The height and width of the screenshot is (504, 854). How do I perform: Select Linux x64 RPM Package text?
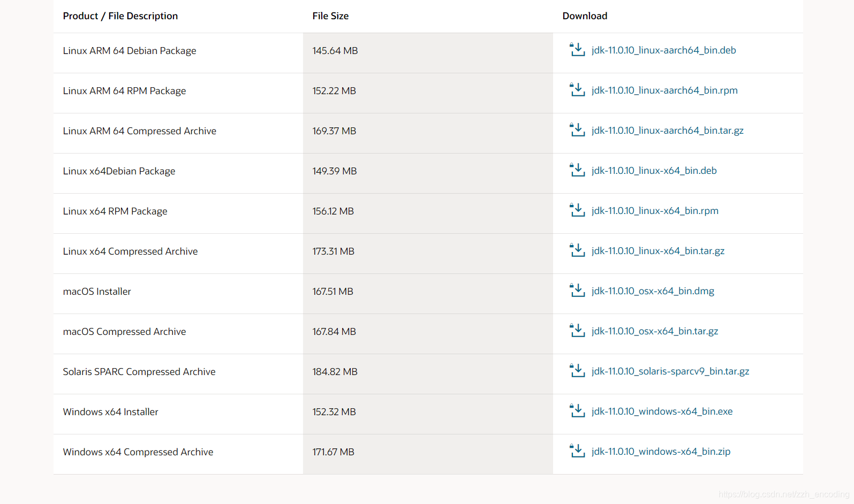pyautogui.click(x=115, y=211)
